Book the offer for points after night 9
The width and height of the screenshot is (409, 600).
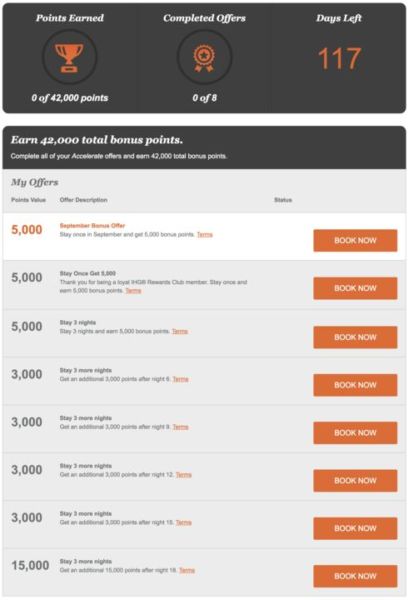(355, 433)
